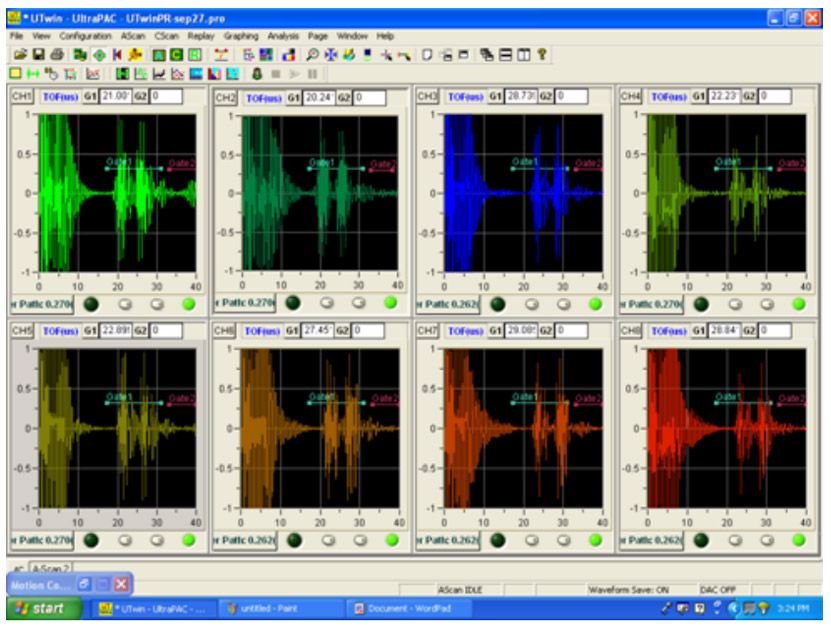
Task: Open the Graphing menu
Action: 241,36
